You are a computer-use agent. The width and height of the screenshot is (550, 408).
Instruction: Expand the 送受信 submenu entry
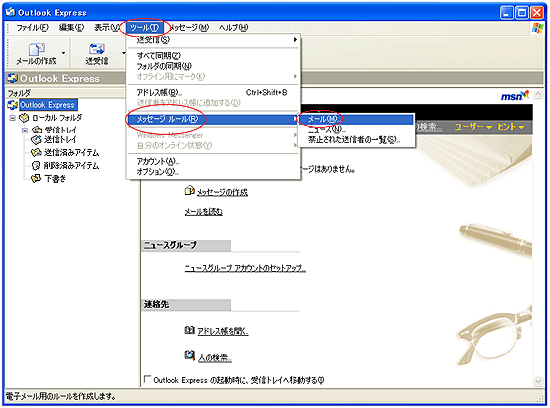213,40
